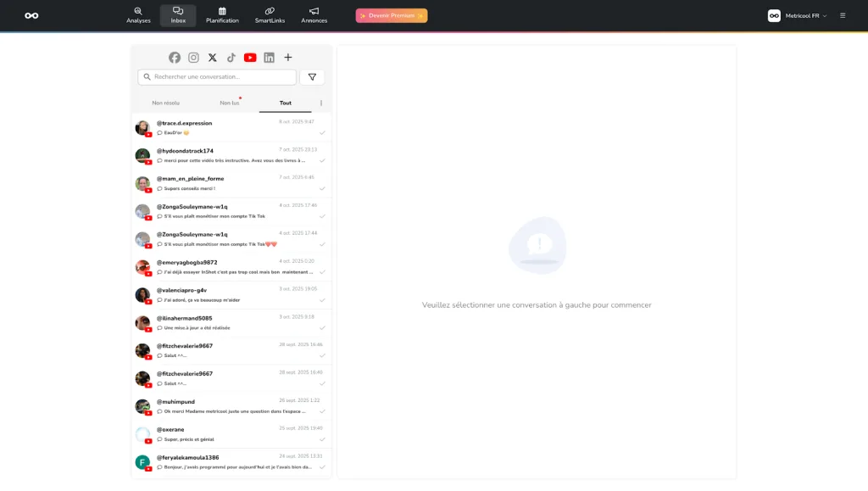
Task: Open the Metricool FR account dropdown
Action: (797, 15)
